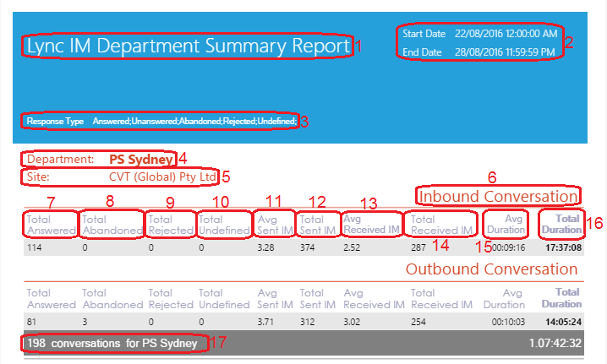Select inbound avg received IM value 2.52
Image resolution: width=607 pixels, height=364 pixels.
coord(352,248)
